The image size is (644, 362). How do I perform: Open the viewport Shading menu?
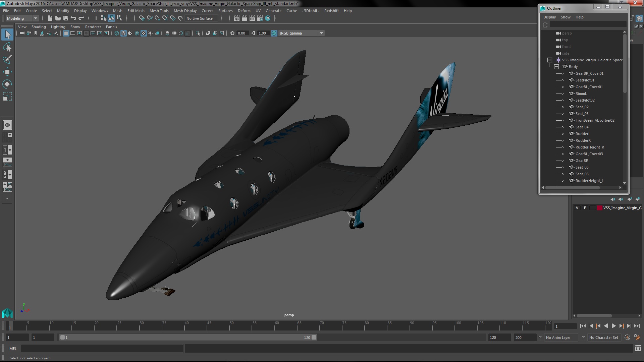click(39, 27)
